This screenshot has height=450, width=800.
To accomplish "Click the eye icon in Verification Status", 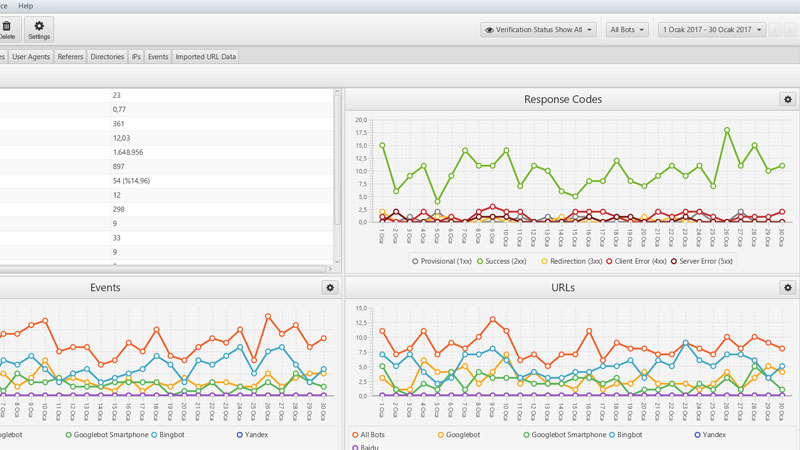I will 489,30.
